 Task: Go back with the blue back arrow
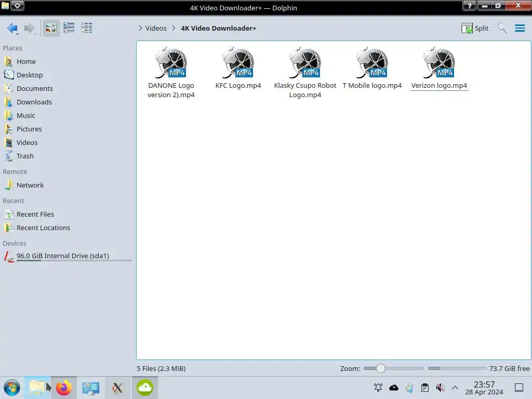click(12, 28)
